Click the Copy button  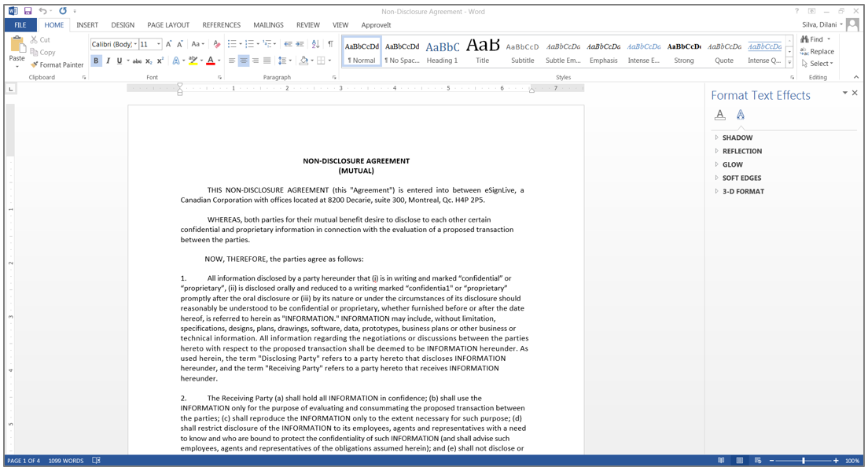42,52
